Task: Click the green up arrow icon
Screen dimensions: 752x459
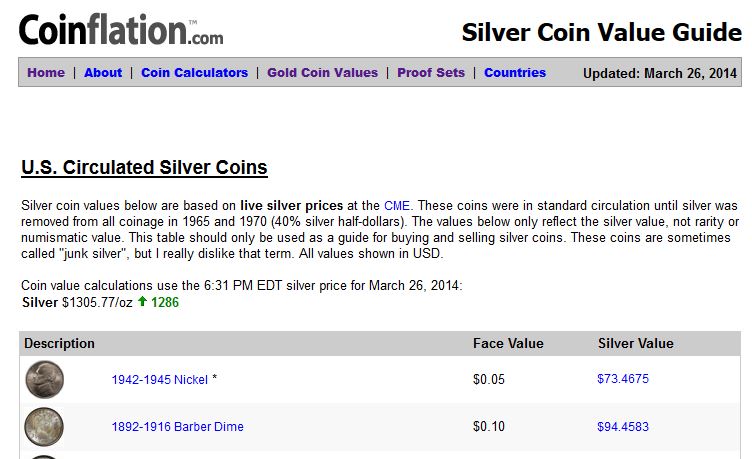Action: tap(142, 301)
